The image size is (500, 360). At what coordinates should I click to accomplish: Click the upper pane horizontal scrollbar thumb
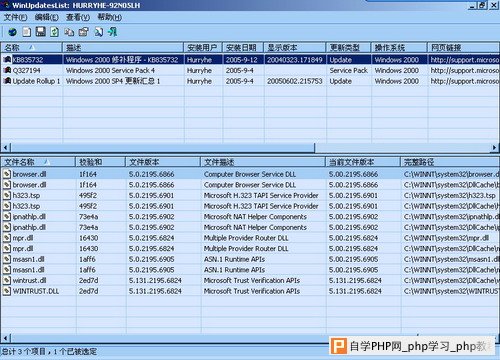[x=163, y=147]
